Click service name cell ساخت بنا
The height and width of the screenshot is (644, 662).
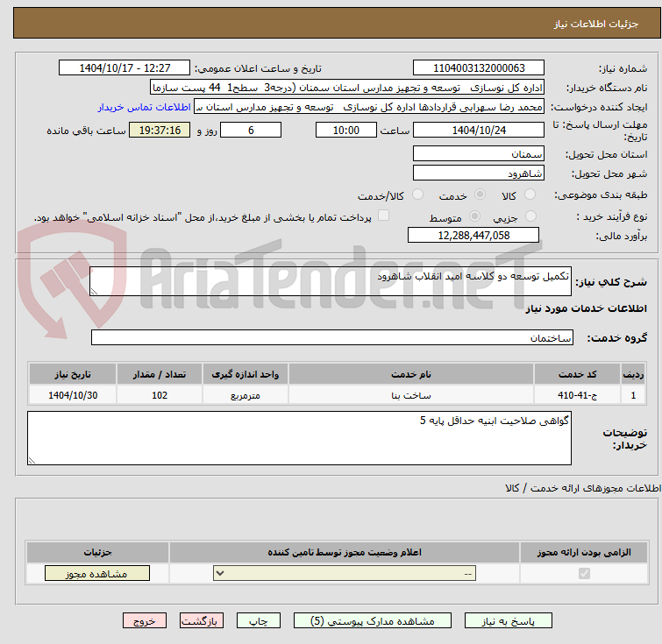[411, 395]
